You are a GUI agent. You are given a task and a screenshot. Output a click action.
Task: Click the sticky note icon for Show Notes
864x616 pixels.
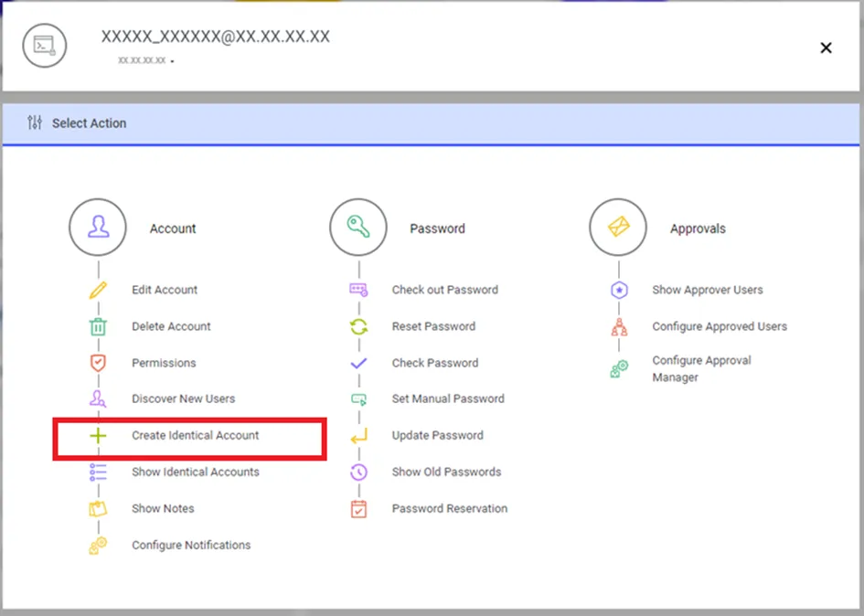98,508
